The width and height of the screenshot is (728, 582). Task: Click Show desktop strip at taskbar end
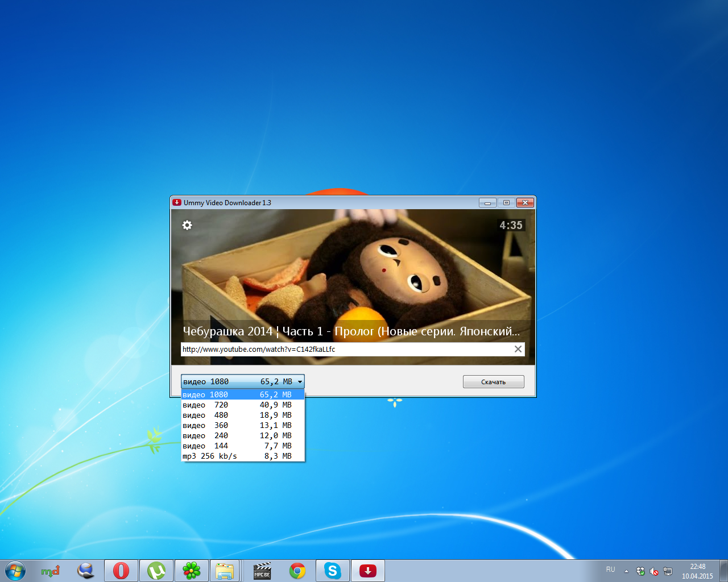click(x=723, y=571)
